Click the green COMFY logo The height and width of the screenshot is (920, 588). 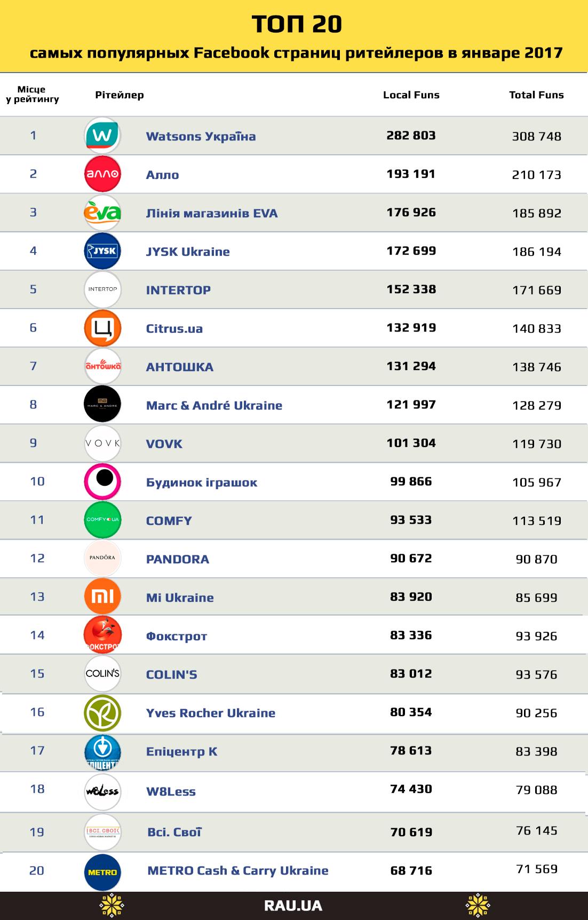click(x=102, y=520)
